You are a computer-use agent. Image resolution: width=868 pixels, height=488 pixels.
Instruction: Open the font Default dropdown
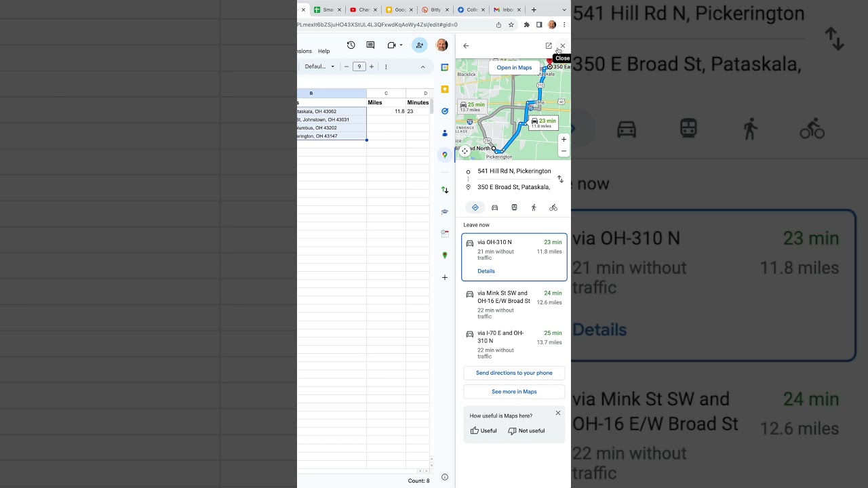click(319, 66)
